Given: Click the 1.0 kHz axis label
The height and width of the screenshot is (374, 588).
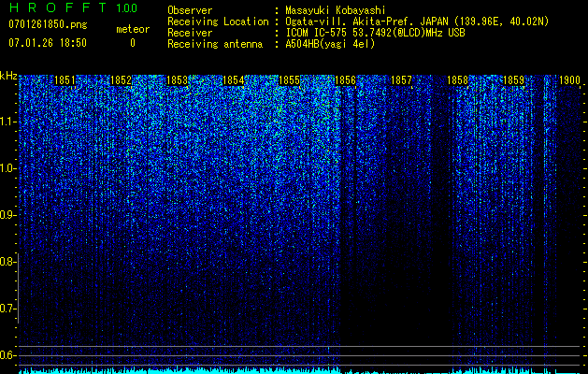Looking at the screenshot, I should pos(7,168).
